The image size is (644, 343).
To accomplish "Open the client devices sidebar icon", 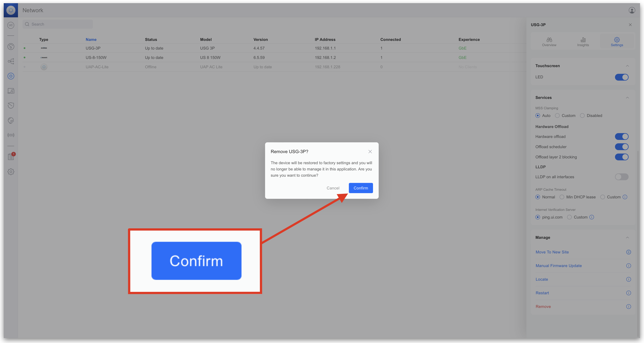I will pyautogui.click(x=11, y=91).
